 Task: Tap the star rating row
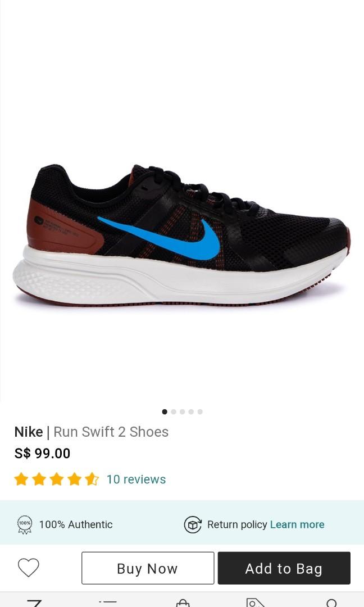click(x=57, y=479)
